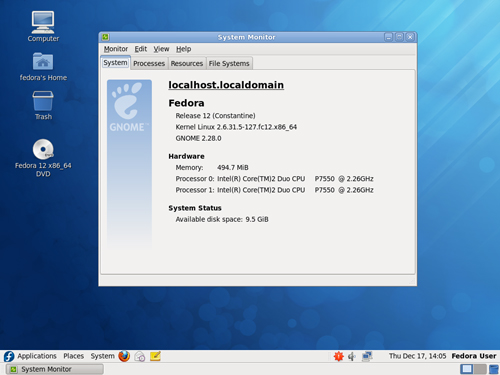Screen dimensions: 500x375
Task: Open the Computer desktop icon
Action: coord(43,26)
